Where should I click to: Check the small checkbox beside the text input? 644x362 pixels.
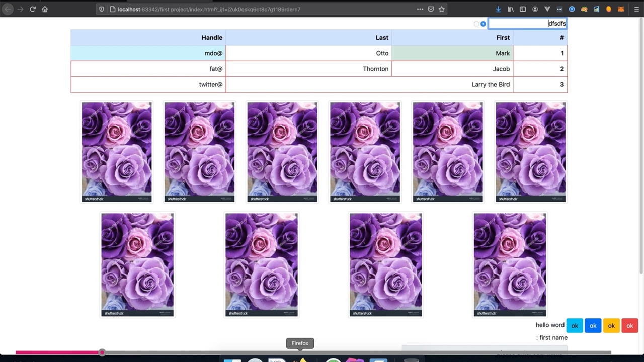[476, 24]
